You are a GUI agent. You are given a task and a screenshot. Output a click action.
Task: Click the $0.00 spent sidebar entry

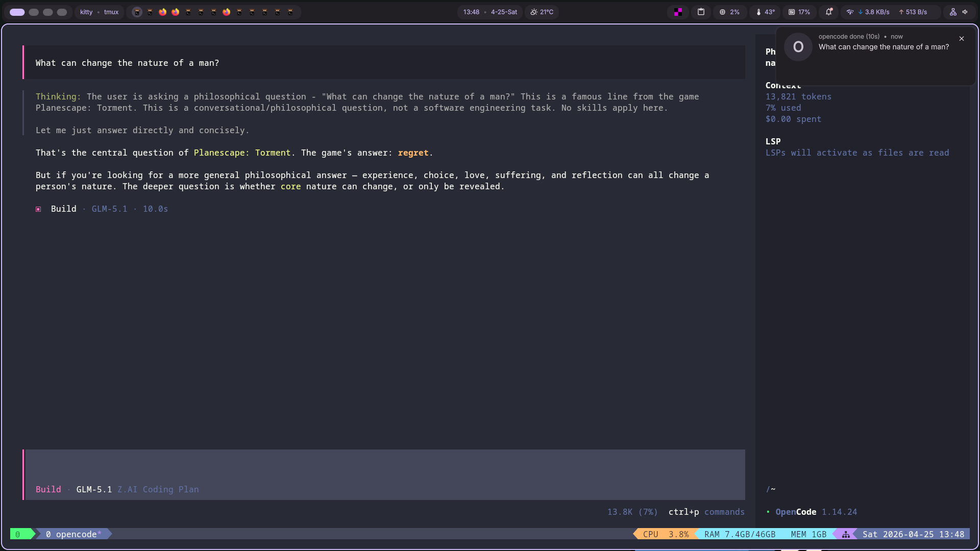pos(793,119)
